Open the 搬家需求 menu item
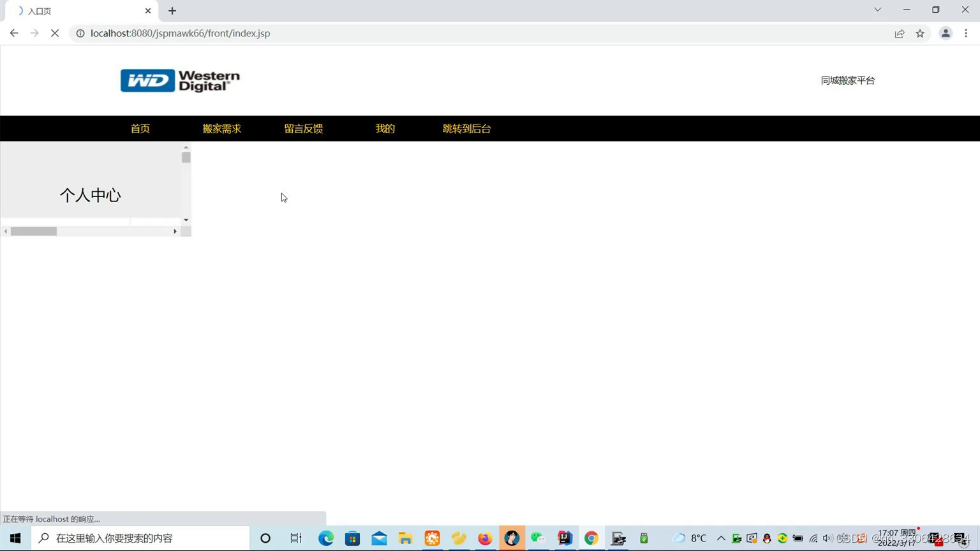The width and height of the screenshot is (980, 551). pos(222,129)
